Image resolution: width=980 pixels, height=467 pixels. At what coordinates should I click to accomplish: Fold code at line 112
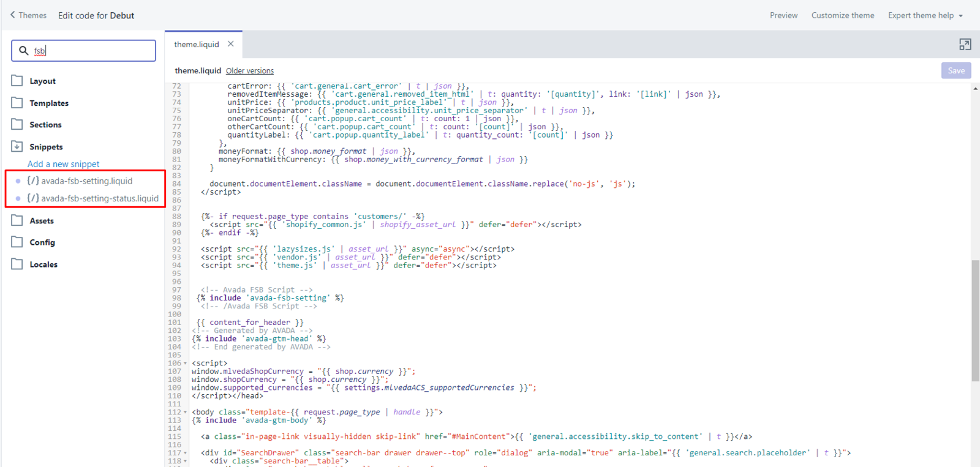click(x=186, y=413)
